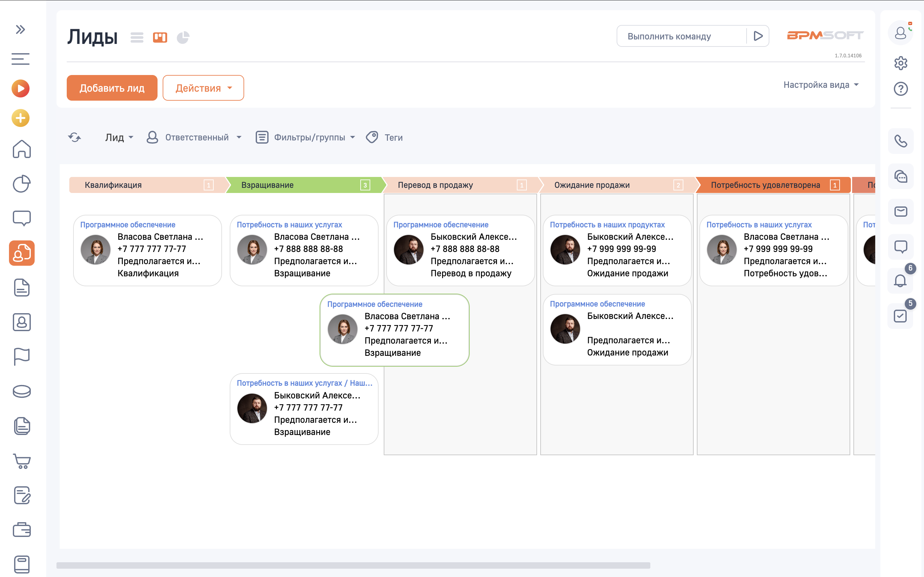This screenshot has width=924, height=577.
Task: Click the refresh icon beside the Лид filter
Action: pos(75,137)
